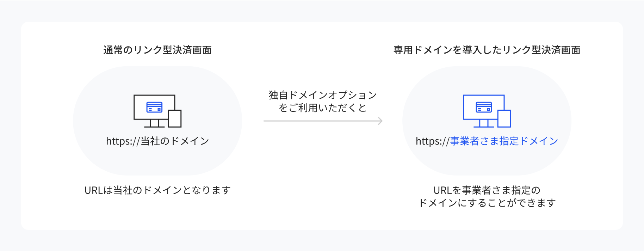
Task: Click the 専用ドメインを導入したリンク型決済画面 heading
Action: coord(487,50)
